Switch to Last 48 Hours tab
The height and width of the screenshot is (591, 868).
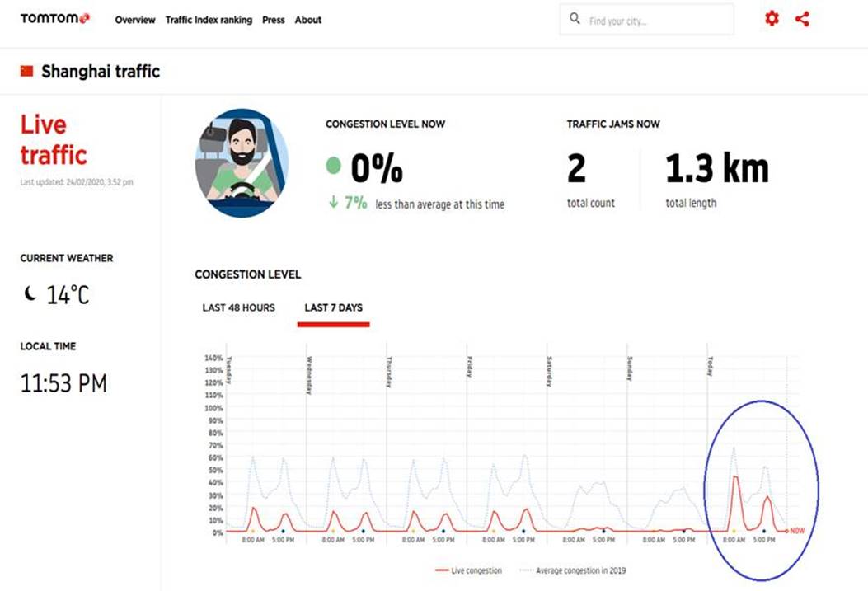pyautogui.click(x=239, y=308)
